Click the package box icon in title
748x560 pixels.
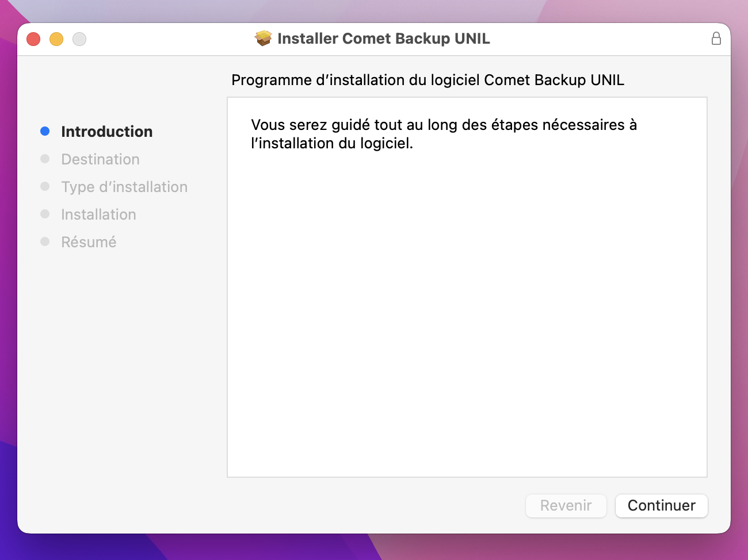(263, 39)
